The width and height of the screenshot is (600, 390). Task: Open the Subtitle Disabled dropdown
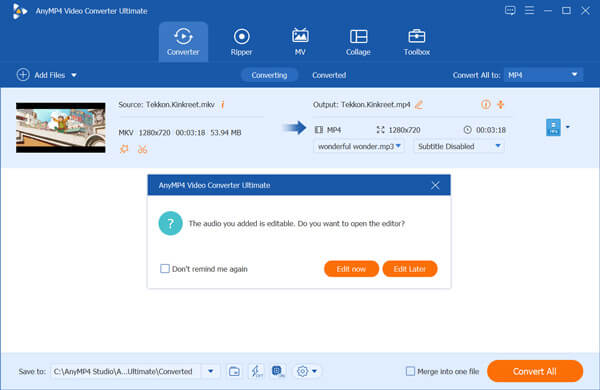(459, 146)
